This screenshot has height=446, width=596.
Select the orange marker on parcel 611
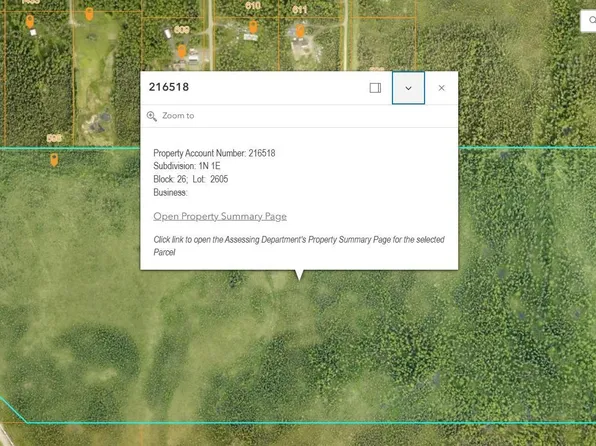300,31
